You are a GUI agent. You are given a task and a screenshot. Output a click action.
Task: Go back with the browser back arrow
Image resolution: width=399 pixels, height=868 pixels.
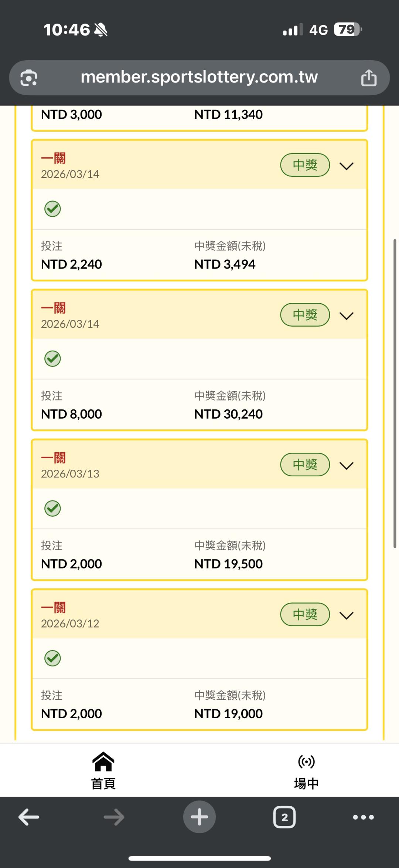tap(29, 817)
